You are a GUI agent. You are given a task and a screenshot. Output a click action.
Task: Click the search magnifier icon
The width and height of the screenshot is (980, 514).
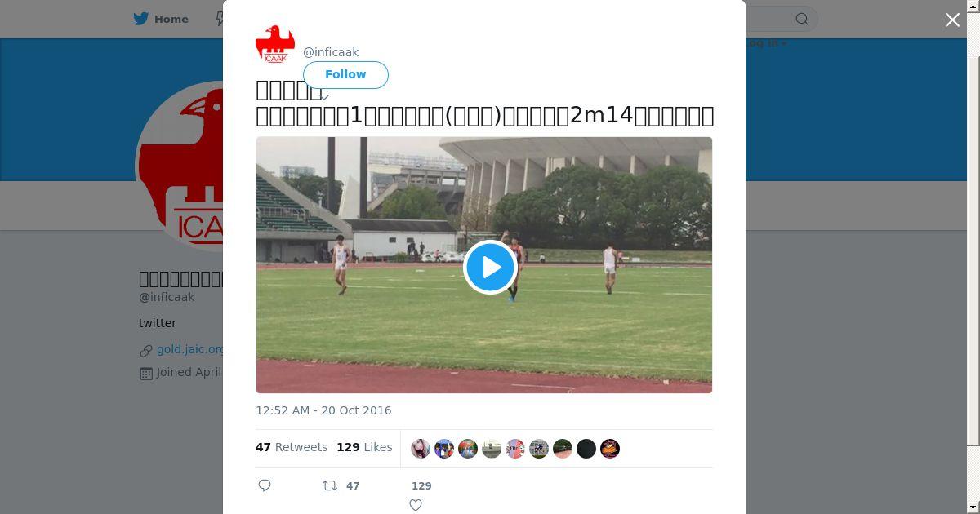pos(802,19)
